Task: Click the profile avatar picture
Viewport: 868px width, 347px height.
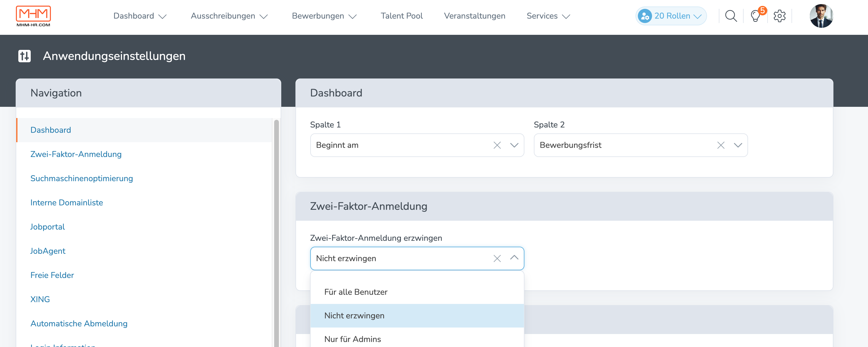Action: 822,16
